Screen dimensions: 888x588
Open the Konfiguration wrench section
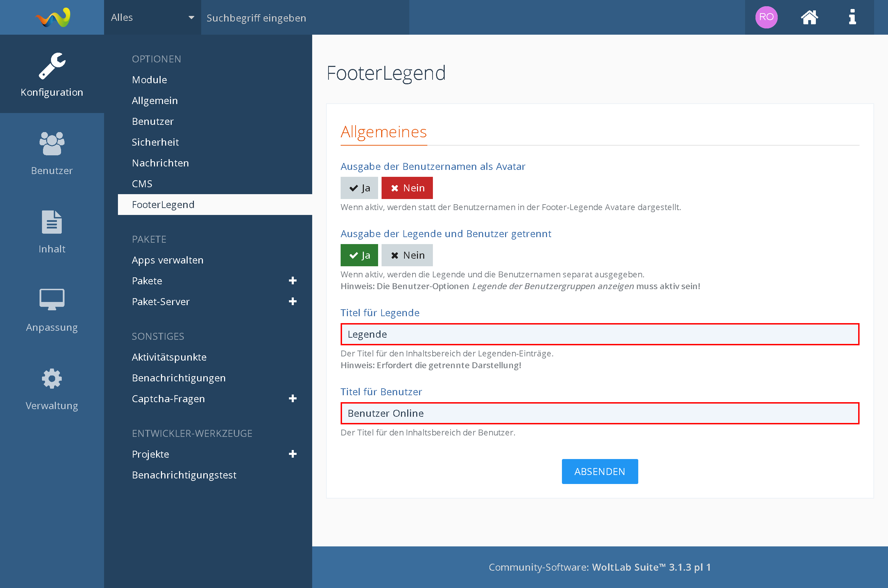[52, 74]
